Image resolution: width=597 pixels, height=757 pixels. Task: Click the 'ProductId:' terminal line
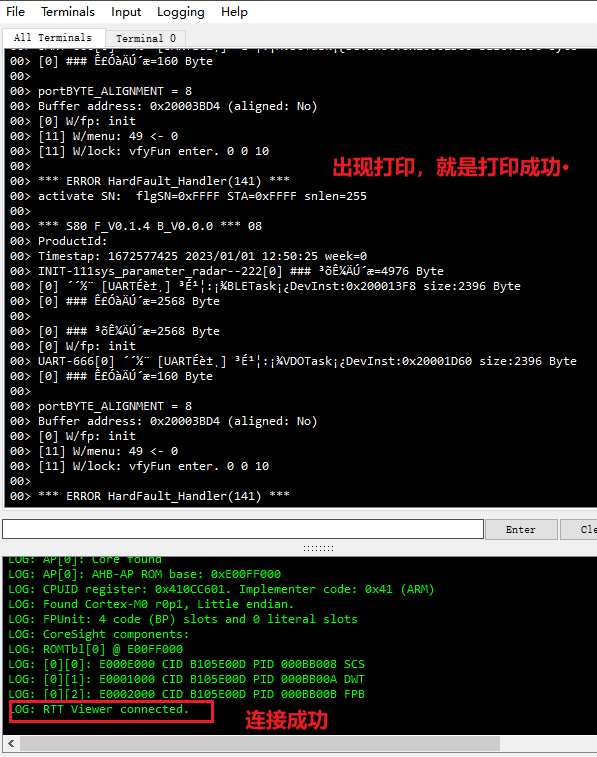(59, 241)
